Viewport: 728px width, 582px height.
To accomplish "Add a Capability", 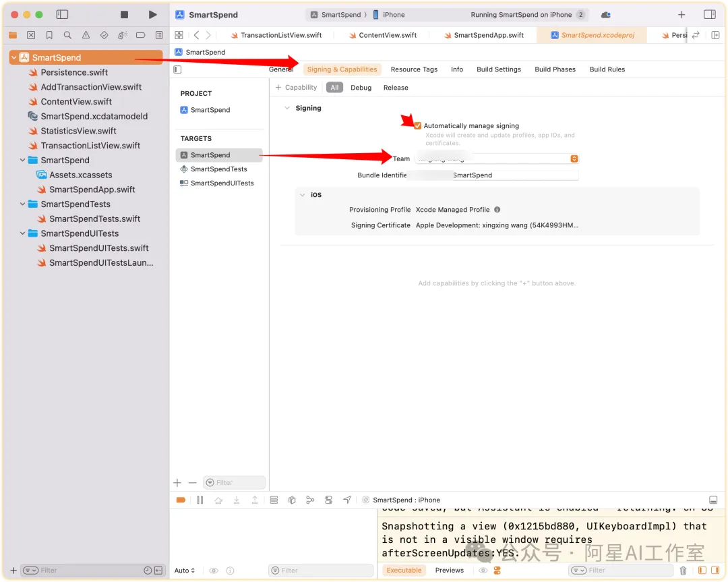I will 296,88.
